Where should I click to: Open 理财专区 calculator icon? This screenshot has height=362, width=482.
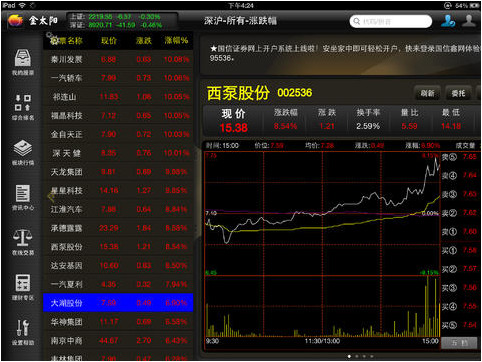23,287
